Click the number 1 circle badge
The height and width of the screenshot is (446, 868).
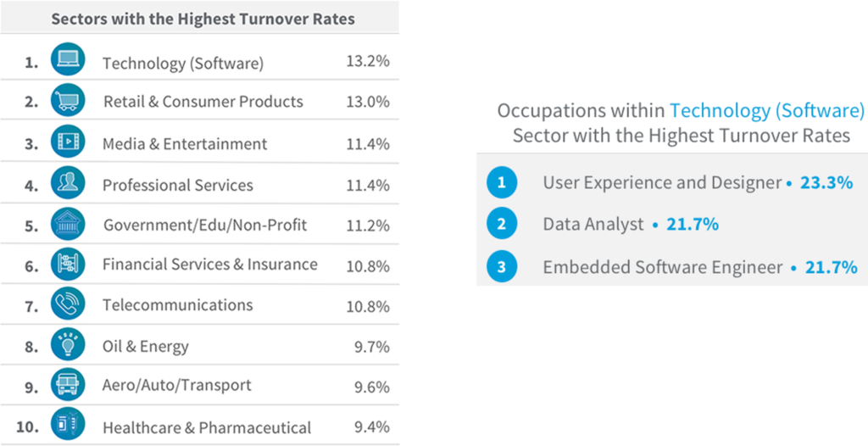point(502,181)
